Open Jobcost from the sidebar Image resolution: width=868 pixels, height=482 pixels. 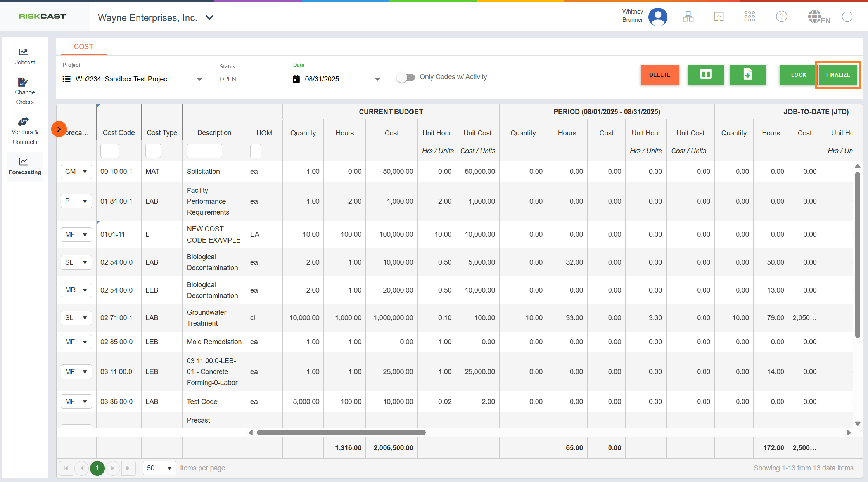point(25,57)
